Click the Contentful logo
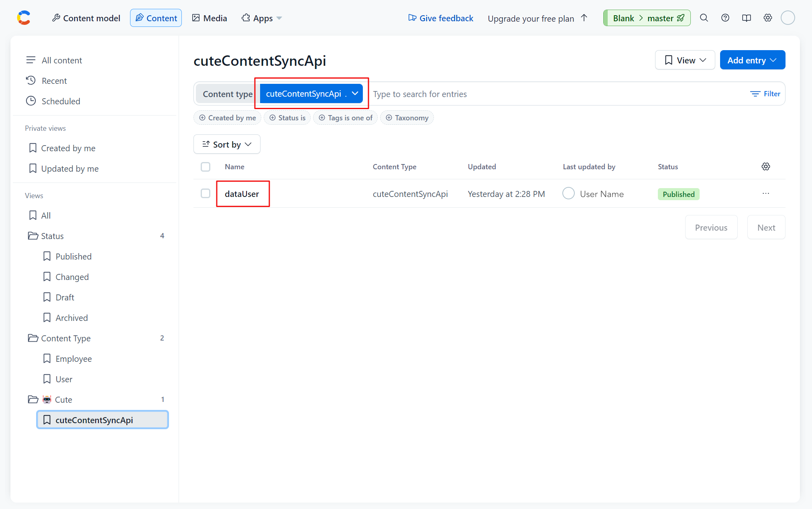This screenshot has width=812, height=509. coord(24,18)
